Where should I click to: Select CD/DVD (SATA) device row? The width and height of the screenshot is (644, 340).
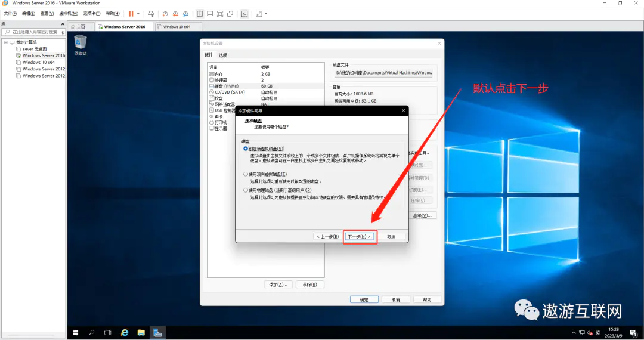coord(266,92)
